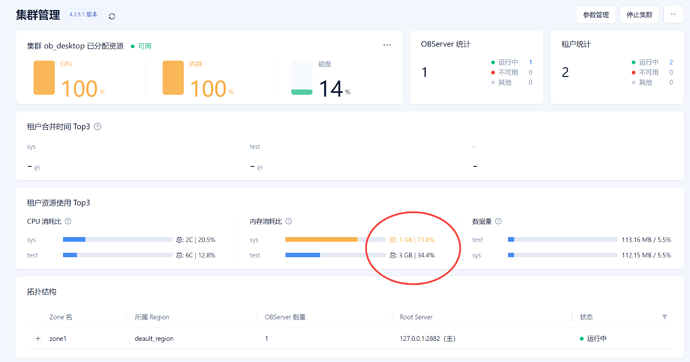Click the 拓扑结构 section heading
Image resolution: width=690 pixels, height=362 pixels.
click(41, 292)
